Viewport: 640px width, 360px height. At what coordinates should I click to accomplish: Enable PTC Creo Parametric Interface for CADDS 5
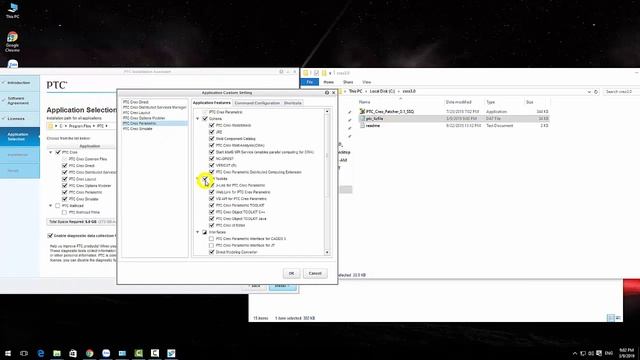[x=211, y=239]
